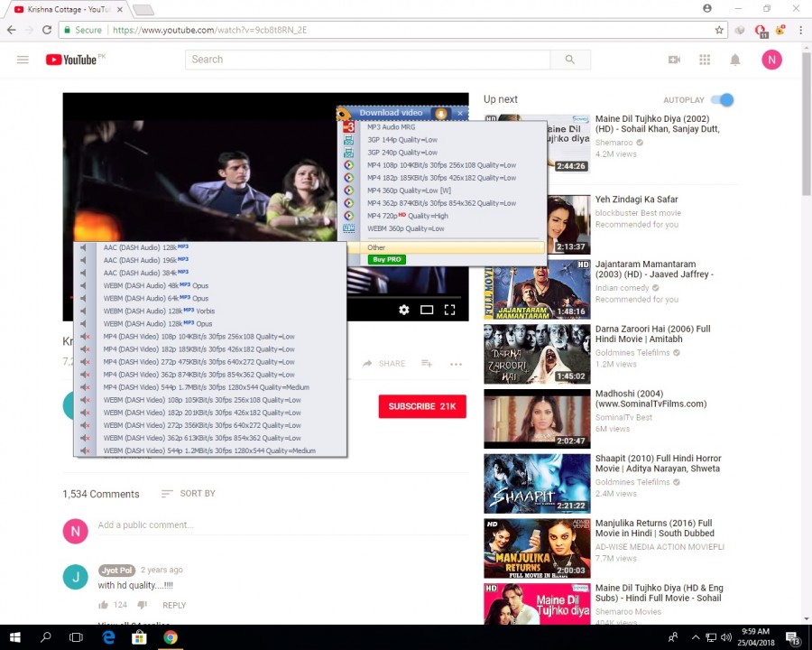This screenshot has height=650, width=812.
Task: Click the browser address bar URL
Action: (x=209, y=30)
